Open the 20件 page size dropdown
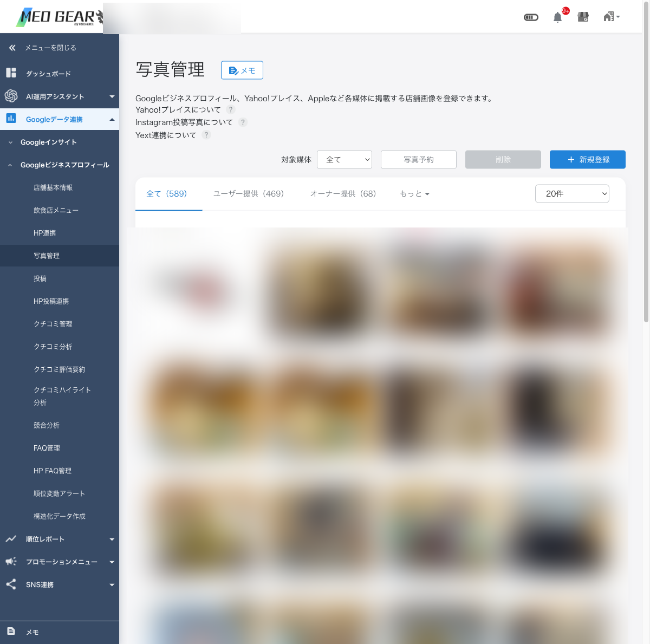 pos(572,193)
